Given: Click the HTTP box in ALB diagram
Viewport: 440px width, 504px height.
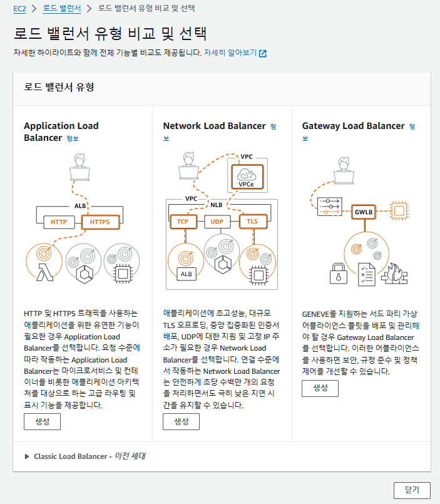Looking at the screenshot, I should pyautogui.click(x=59, y=222).
